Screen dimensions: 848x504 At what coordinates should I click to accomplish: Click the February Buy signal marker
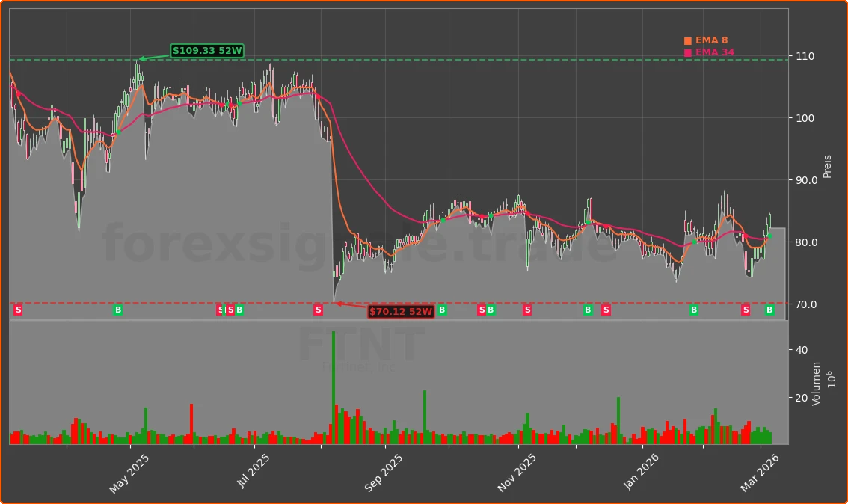tap(692, 310)
